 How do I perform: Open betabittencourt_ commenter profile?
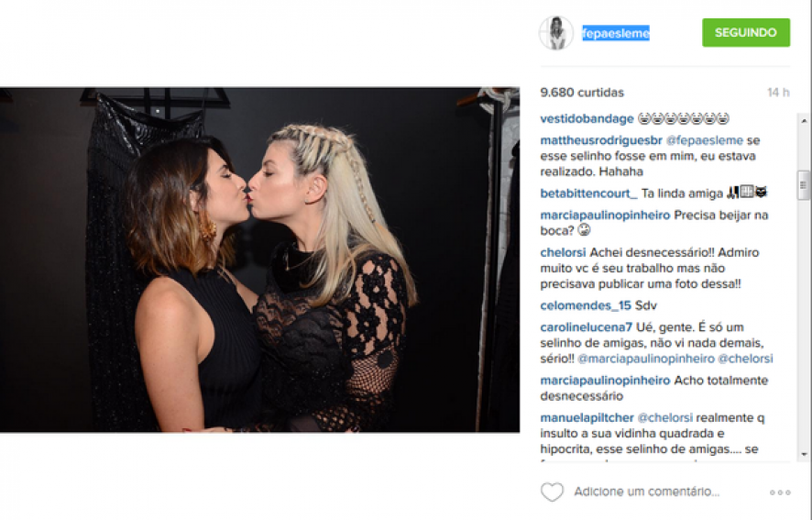pos(588,194)
